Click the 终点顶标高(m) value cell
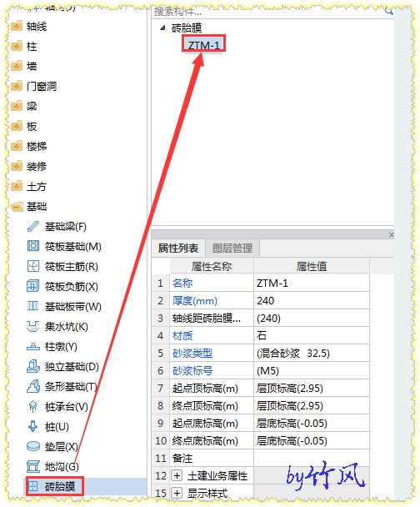 coord(312,405)
